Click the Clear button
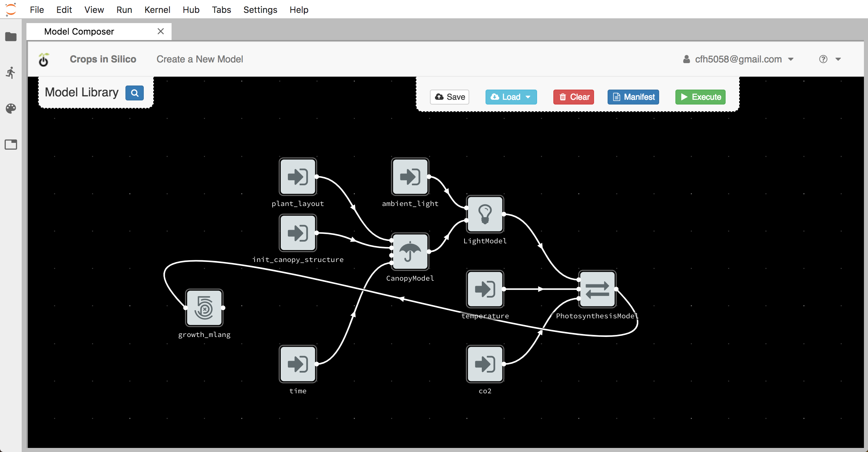 tap(574, 96)
